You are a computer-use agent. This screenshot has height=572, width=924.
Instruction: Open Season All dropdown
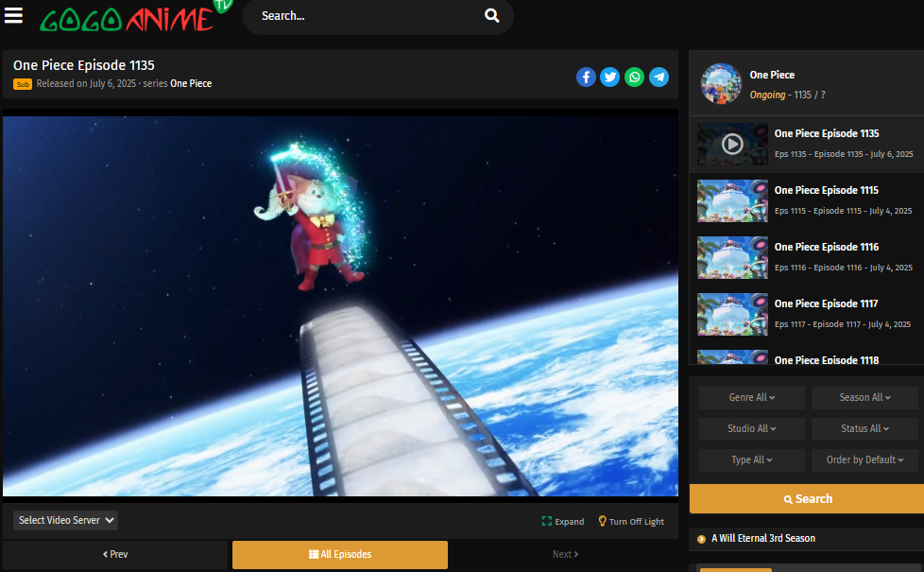[x=864, y=397]
